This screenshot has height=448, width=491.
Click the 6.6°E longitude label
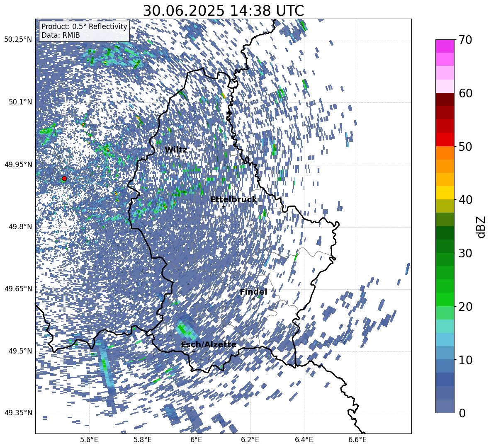tap(357, 440)
